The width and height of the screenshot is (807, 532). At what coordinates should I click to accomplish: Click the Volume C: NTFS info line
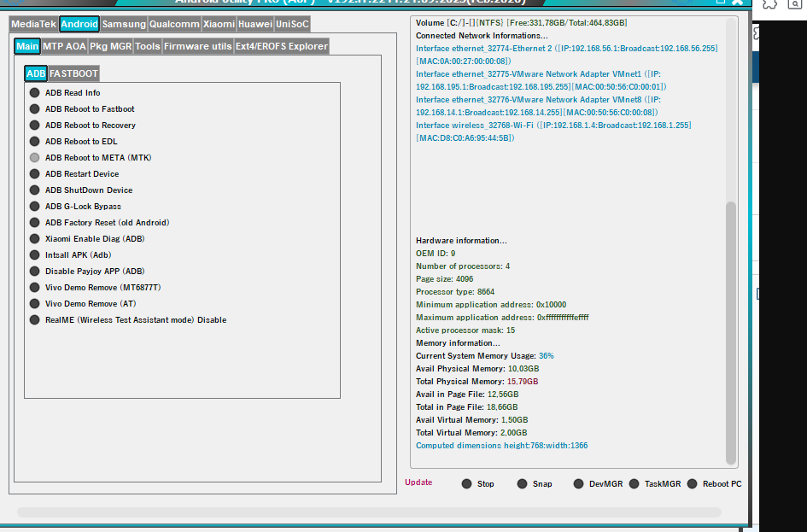522,23
